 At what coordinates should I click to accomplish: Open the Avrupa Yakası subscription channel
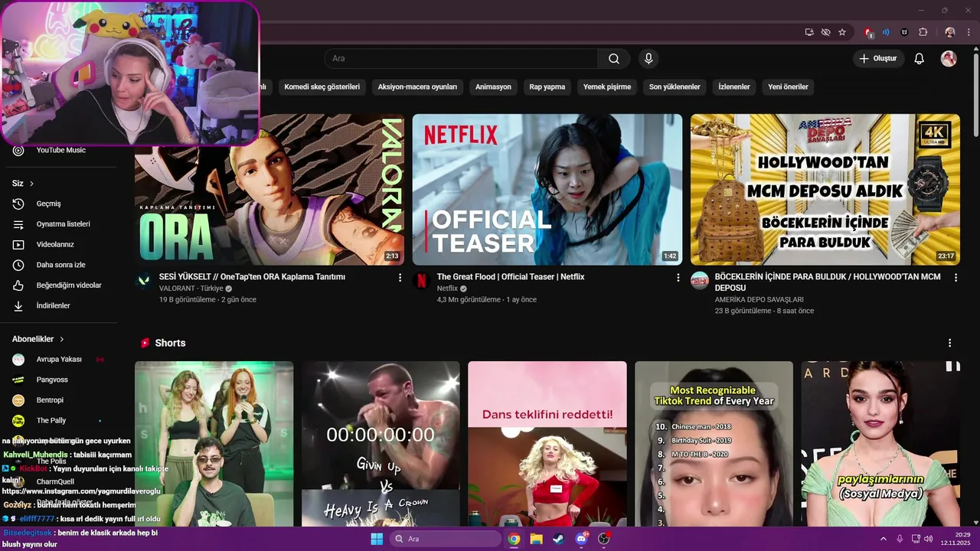pos(58,360)
